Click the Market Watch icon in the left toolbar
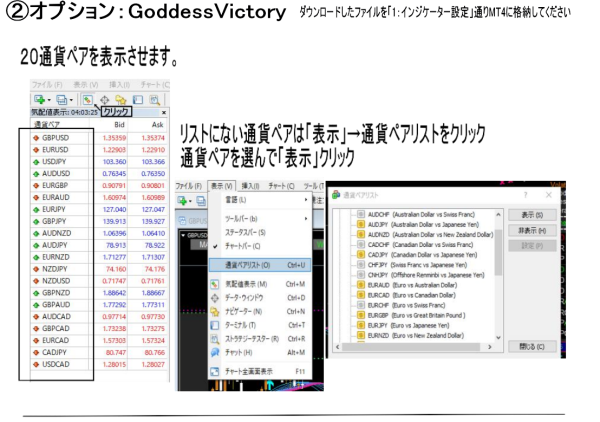600x422 pixels. [88, 100]
